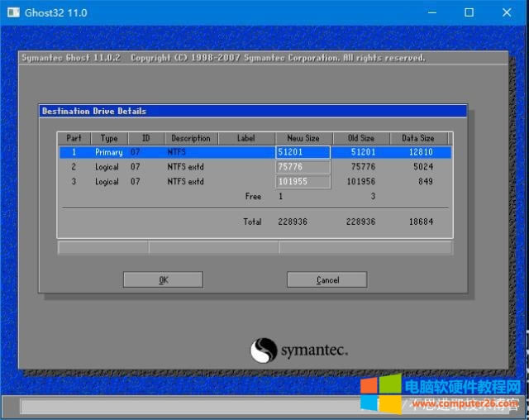
Task: Click the Total New Size value 228936
Action: click(293, 222)
